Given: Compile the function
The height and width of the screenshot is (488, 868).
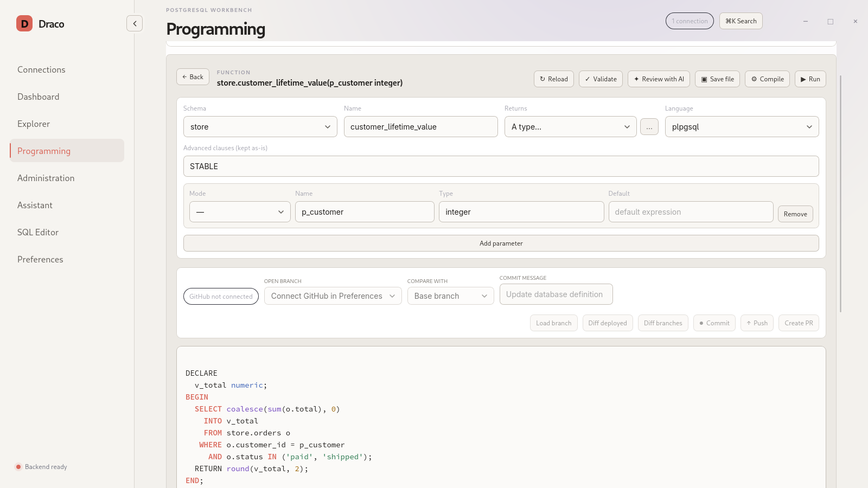Looking at the screenshot, I should (x=767, y=79).
